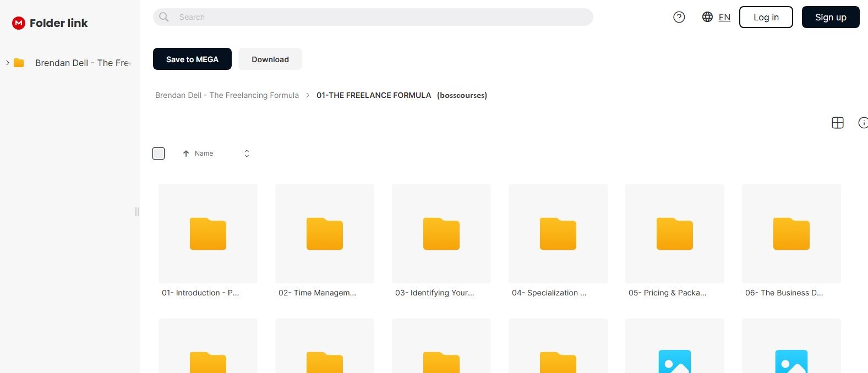868x373 pixels.
Task: Click the EN language link
Action: 724,17
